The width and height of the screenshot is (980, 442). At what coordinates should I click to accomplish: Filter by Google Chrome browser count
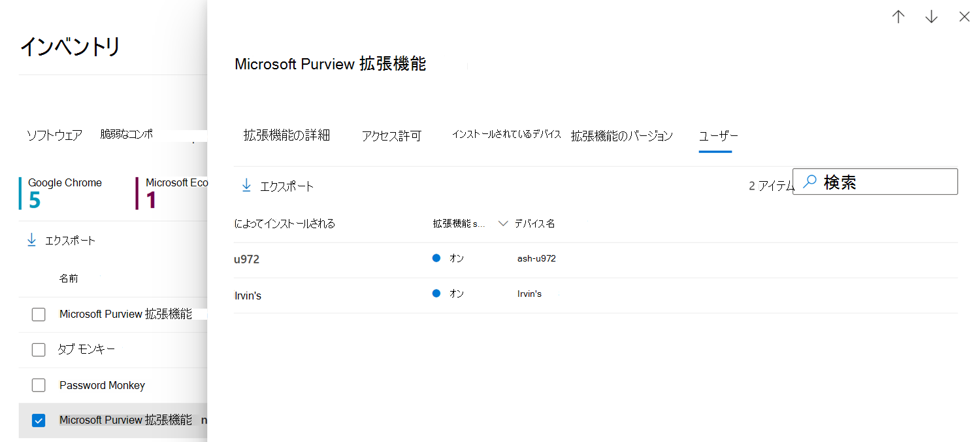click(64, 193)
